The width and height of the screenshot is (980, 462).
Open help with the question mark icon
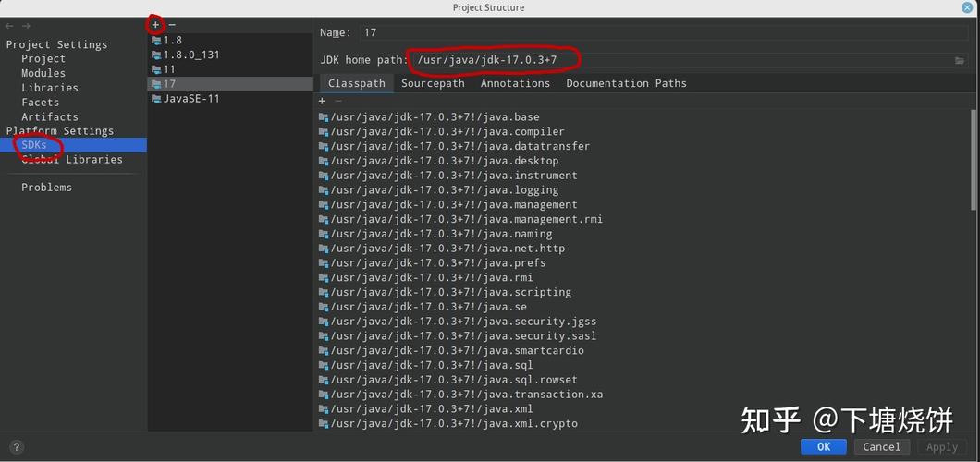pos(16,446)
